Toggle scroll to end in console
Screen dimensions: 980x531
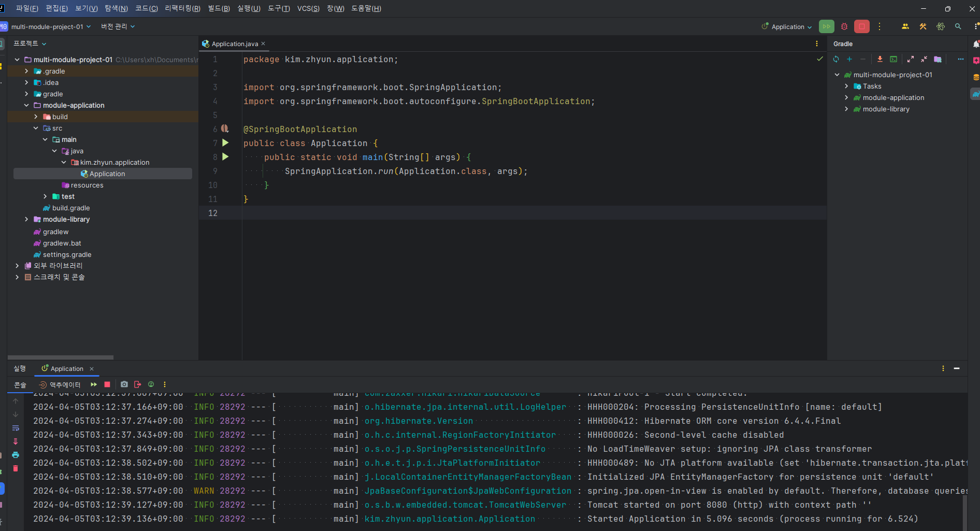tap(16, 441)
